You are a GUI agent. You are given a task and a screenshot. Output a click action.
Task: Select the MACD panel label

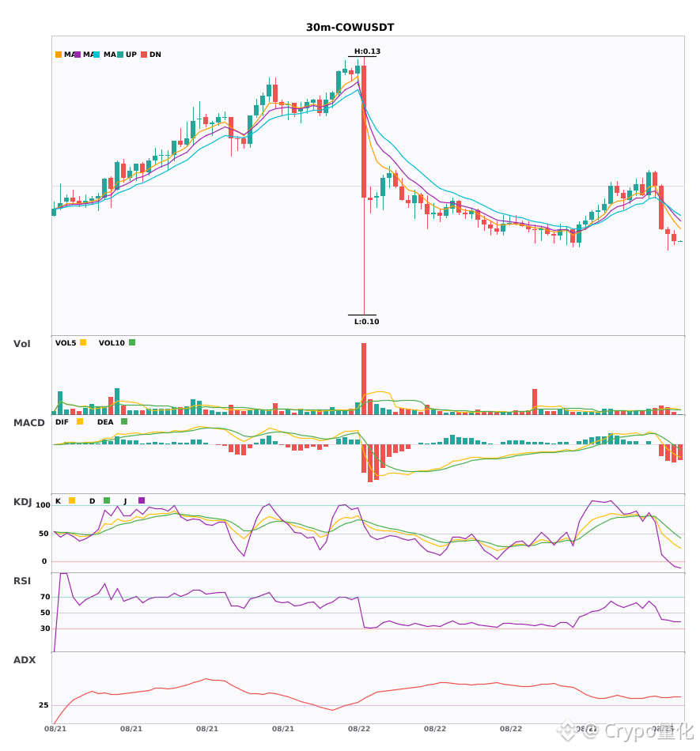[28, 423]
